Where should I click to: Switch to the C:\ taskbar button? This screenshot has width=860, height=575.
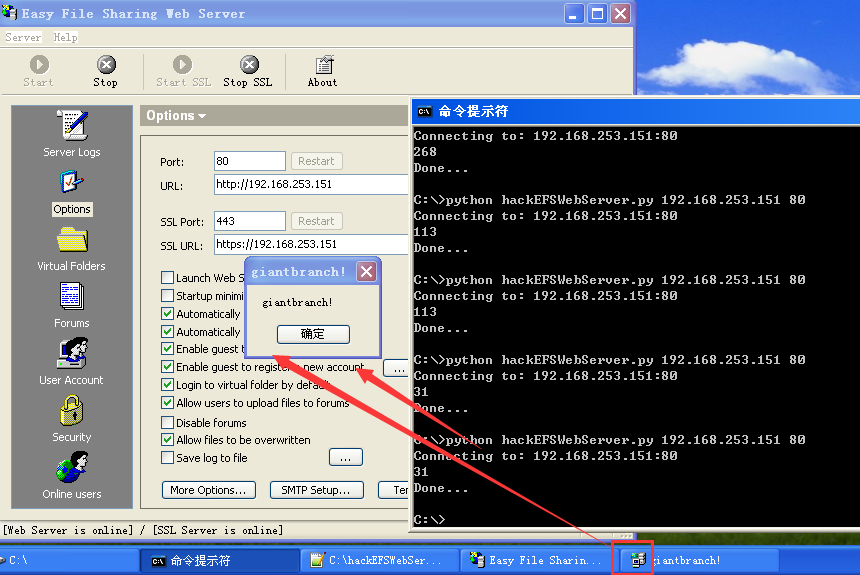(x=69, y=560)
